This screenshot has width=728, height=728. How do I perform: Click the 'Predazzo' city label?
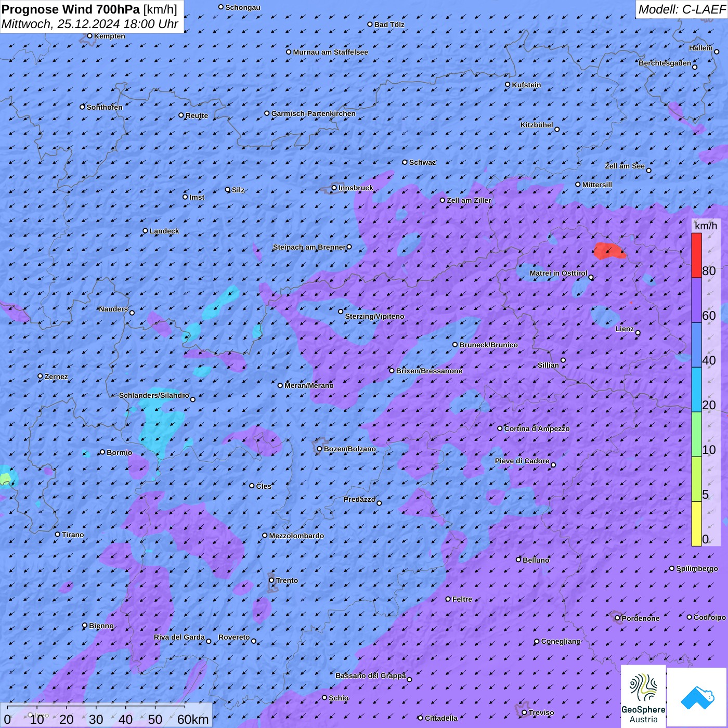pos(360,499)
